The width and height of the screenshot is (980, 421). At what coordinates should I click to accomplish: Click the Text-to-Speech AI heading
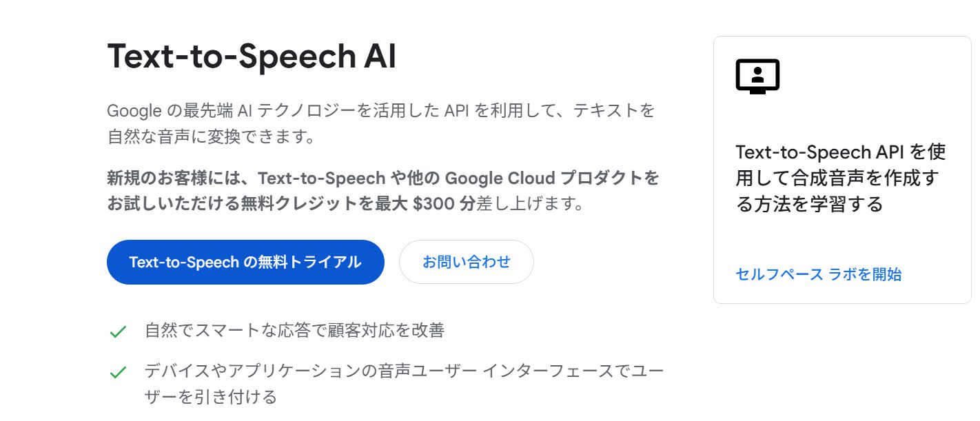tap(252, 57)
